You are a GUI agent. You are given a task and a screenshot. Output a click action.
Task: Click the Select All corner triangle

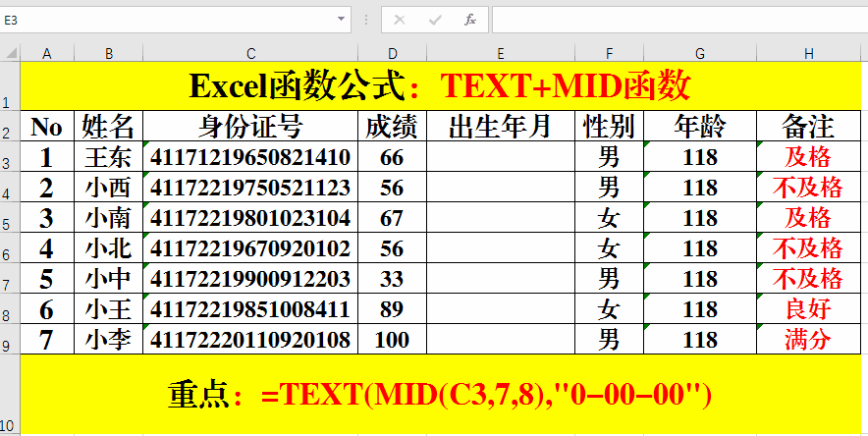coord(11,53)
